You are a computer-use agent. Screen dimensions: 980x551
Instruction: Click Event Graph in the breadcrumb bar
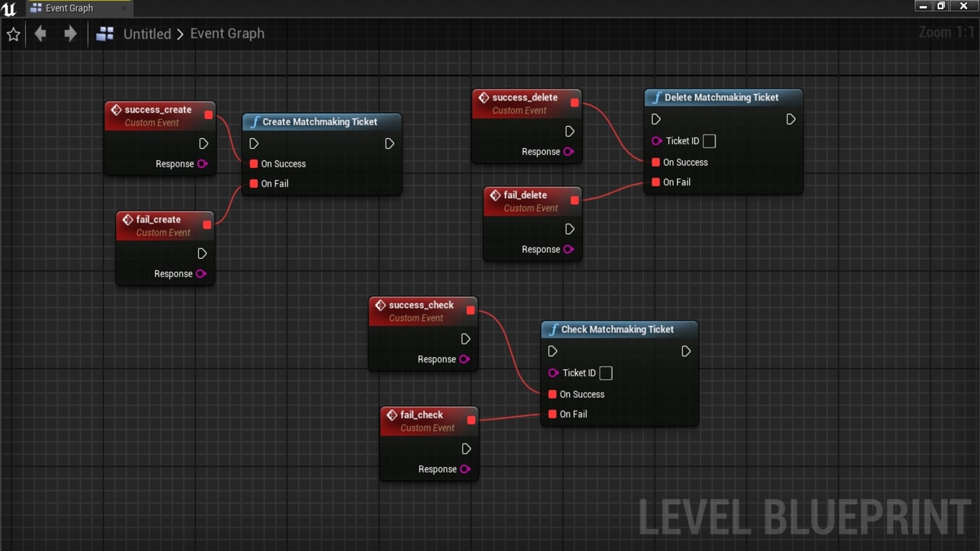click(227, 34)
